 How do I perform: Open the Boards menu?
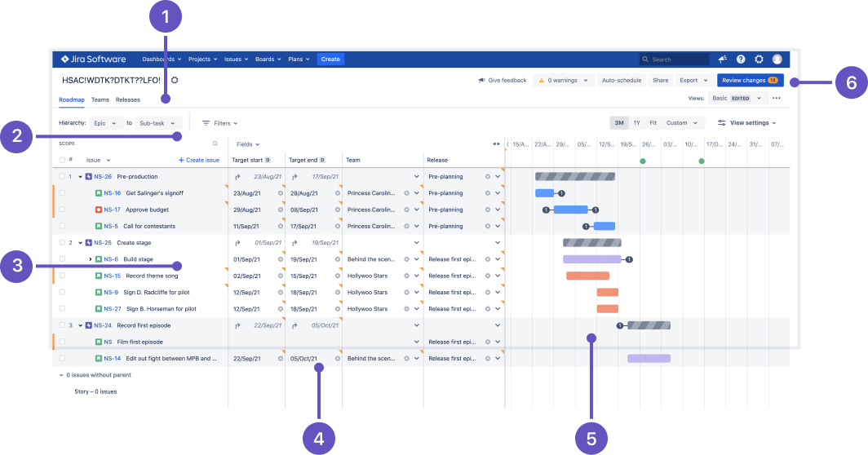[268, 60]
